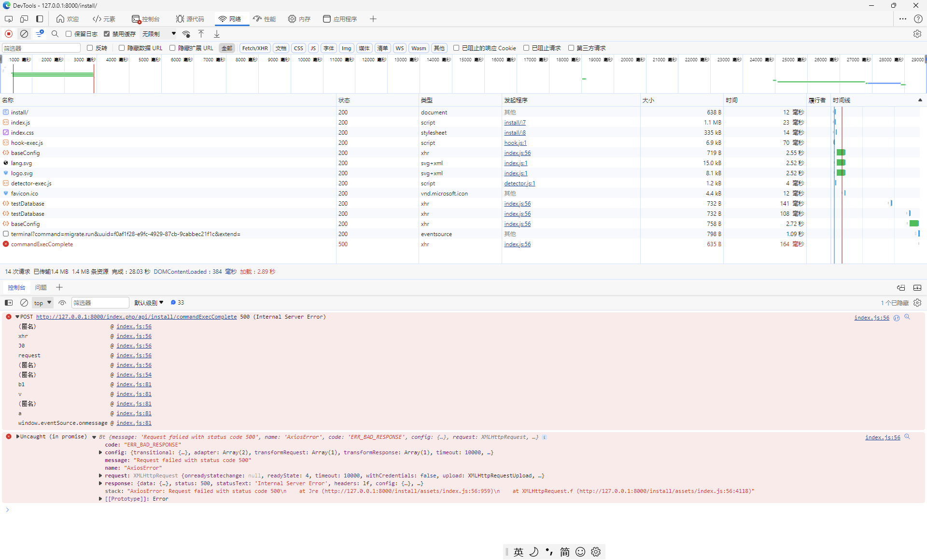
Task: Filter requests by Fetch/XHR
Action: point(255,48)
